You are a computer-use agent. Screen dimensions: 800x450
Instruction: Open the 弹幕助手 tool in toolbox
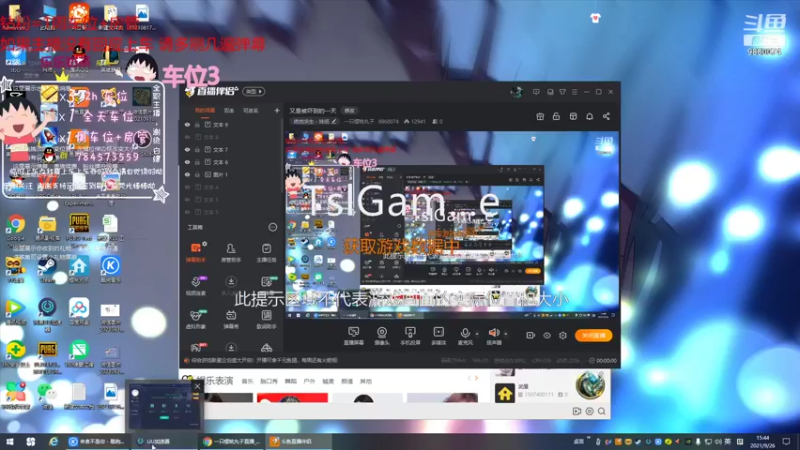[195, 252]
